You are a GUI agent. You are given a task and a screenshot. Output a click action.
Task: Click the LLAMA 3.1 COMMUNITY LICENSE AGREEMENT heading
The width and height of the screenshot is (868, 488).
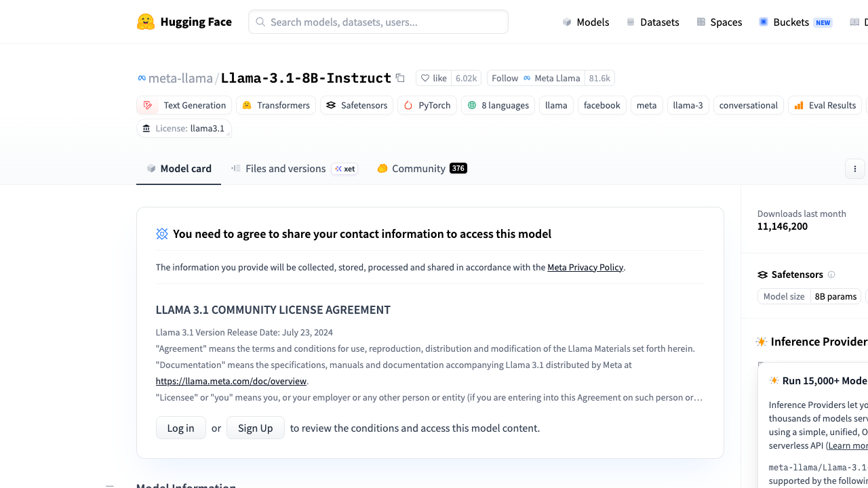[x=273, y=310]
